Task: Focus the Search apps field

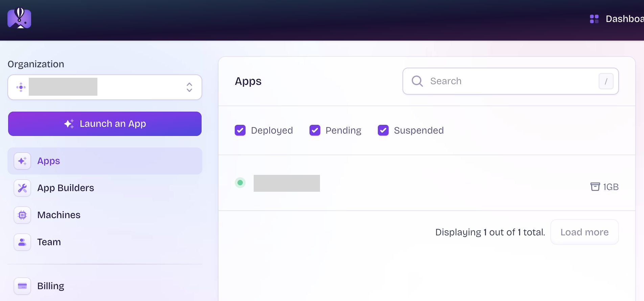Action: (511, 81)
